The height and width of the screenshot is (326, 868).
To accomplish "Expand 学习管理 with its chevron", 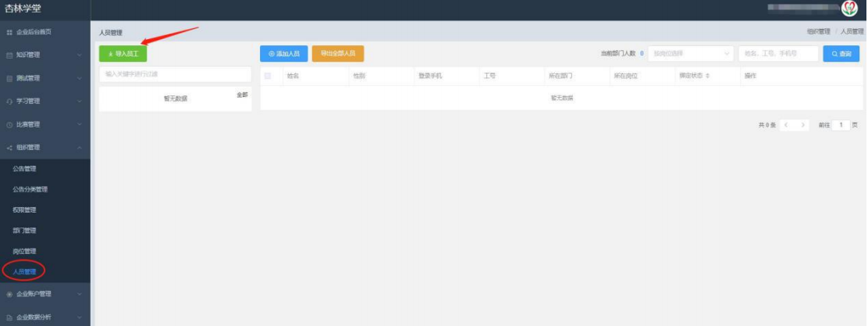I will [80, 102].
